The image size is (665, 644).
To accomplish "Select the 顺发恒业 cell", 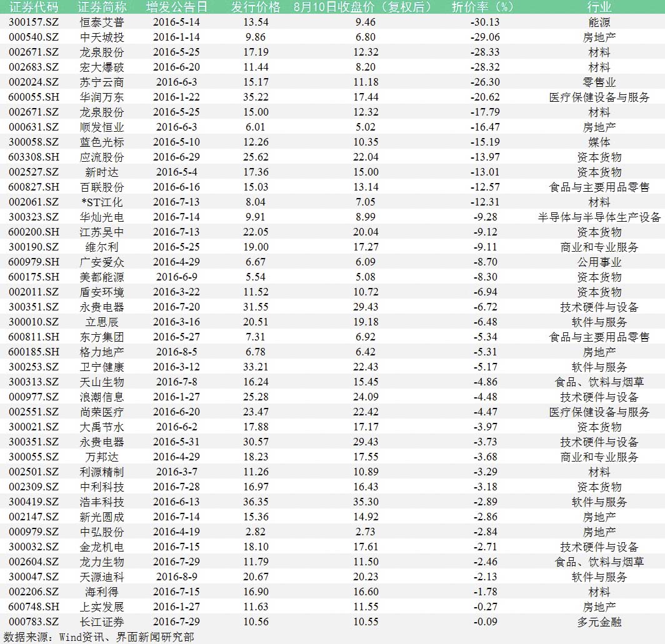I will pos(102,127).
